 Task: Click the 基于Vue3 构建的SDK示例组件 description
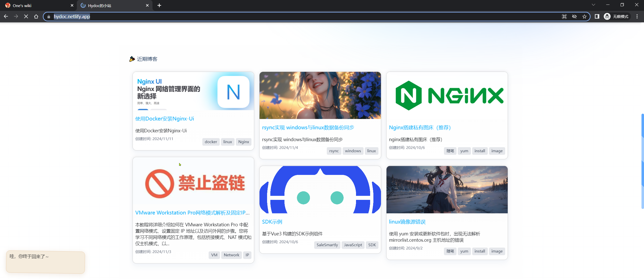(x=292, y=234)
